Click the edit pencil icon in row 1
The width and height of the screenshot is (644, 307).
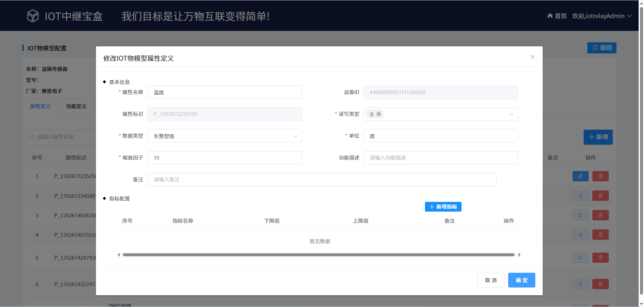(x=580, y=176)
